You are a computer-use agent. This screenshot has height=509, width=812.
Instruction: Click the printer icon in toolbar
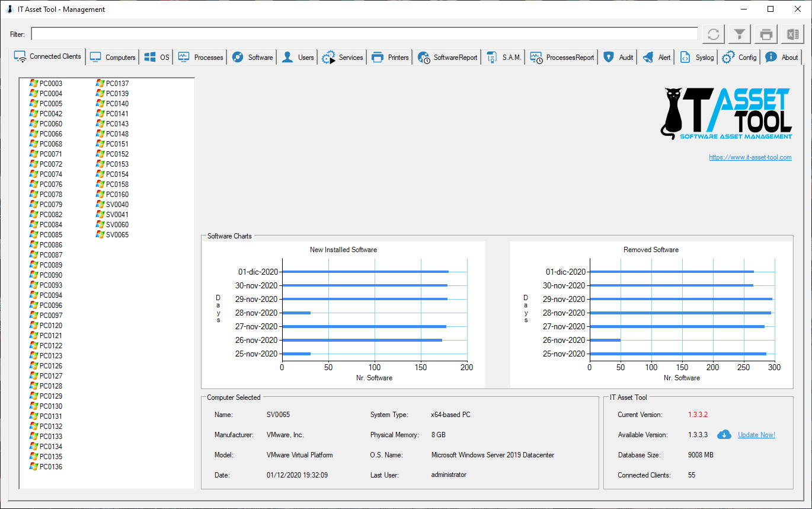[766, 34]
